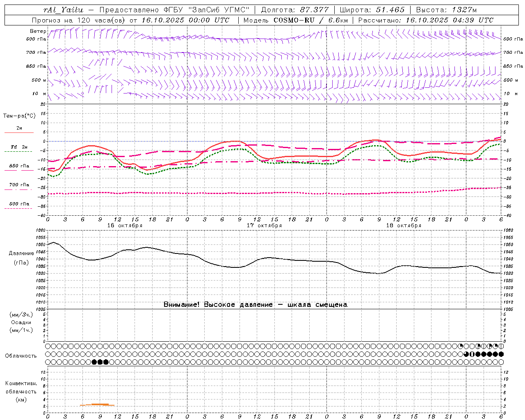Click the (мм/3ч.) unit label

21,315
